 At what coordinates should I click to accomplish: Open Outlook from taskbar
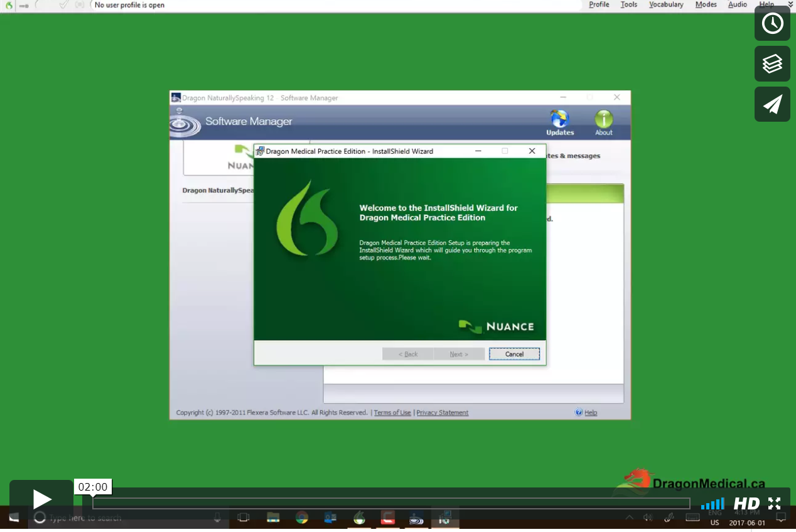click(330, 518)
